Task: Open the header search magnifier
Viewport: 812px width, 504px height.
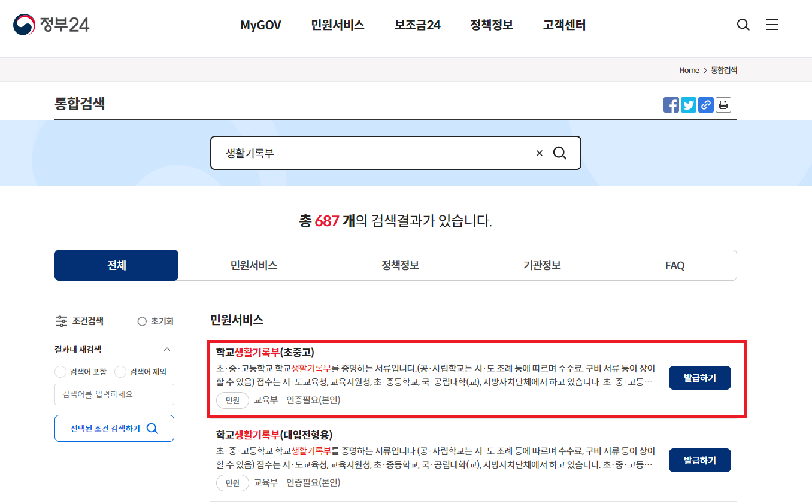Action: pos(743,25)
